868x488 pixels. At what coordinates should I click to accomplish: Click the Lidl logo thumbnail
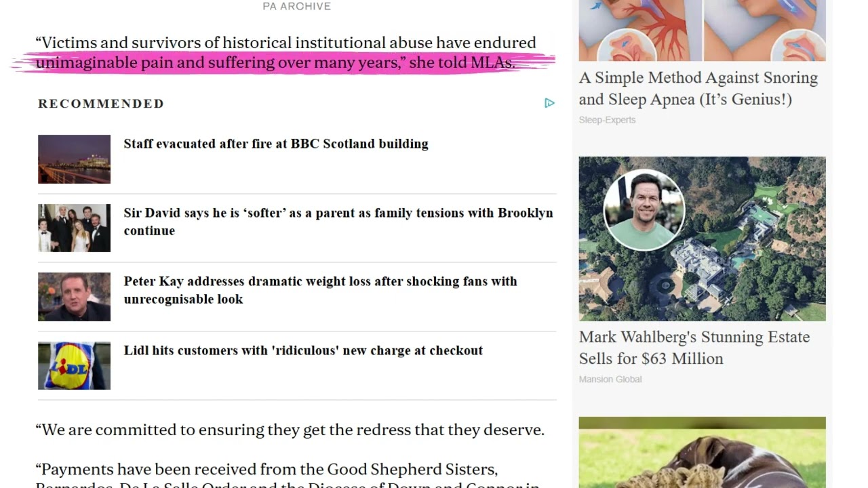(74, 366)
